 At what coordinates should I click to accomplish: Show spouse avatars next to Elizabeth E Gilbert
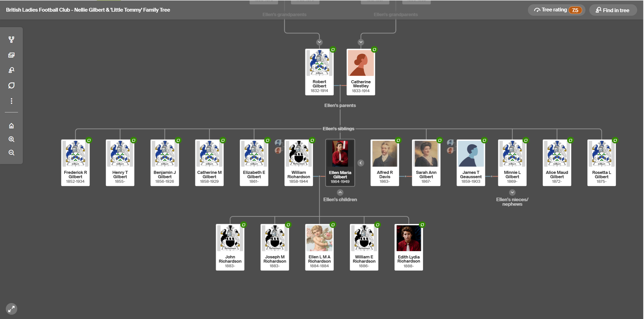(278, 147)
